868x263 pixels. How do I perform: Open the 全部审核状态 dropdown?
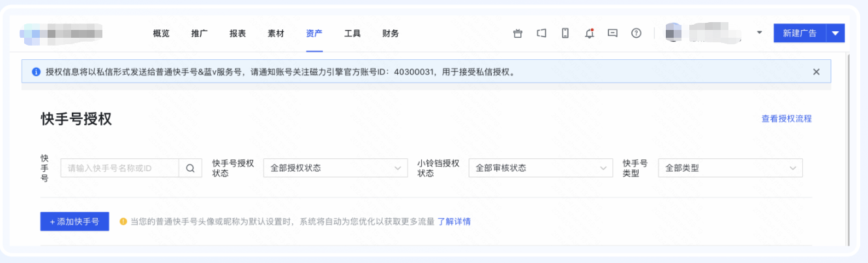541,168
